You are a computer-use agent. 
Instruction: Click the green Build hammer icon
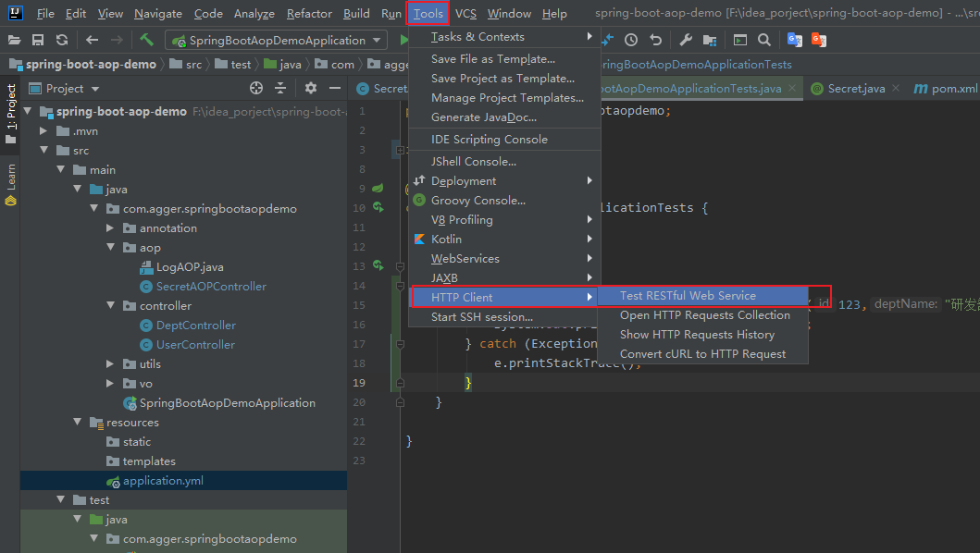(147, 40)
